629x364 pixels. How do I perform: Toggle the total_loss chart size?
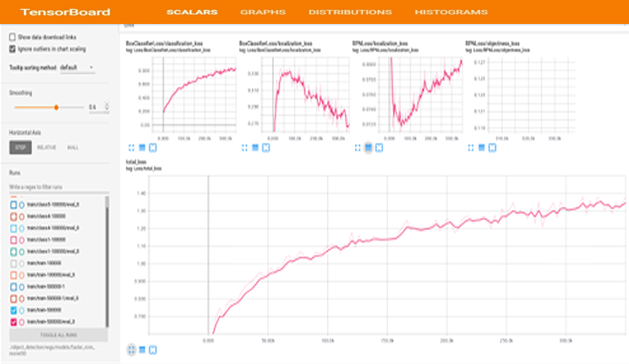[x=131, y=350]
